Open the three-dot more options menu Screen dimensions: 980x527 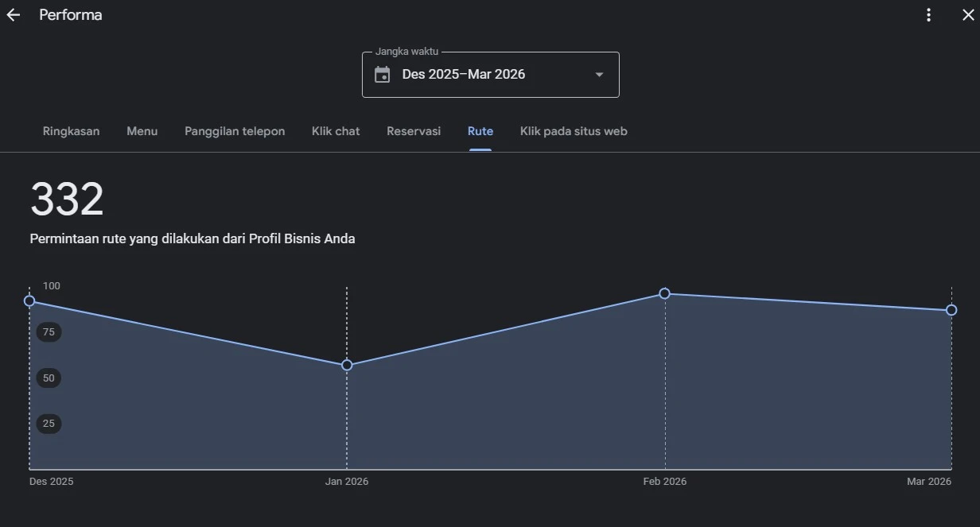(928, 15)
